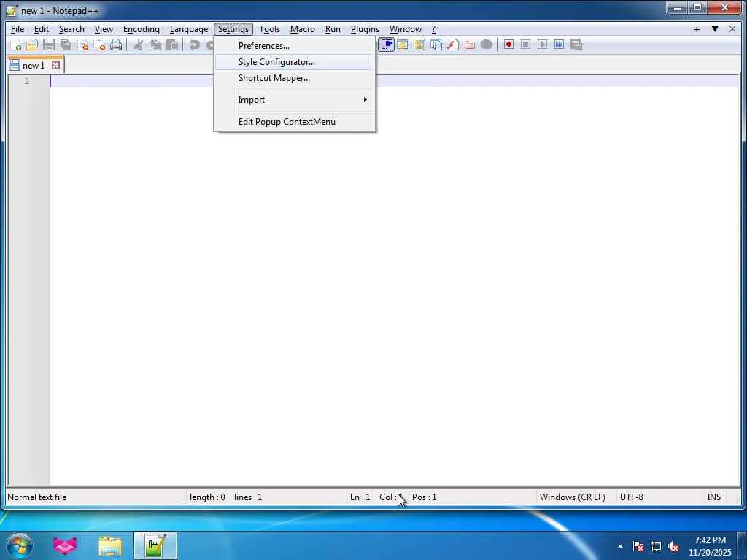
Task: Open Shortcut Mapper menu entry
Action: tap(295, 78)
